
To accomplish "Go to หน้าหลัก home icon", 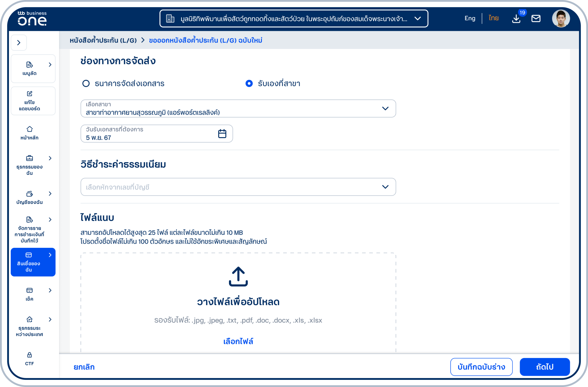I will click(x=29, y=129).
